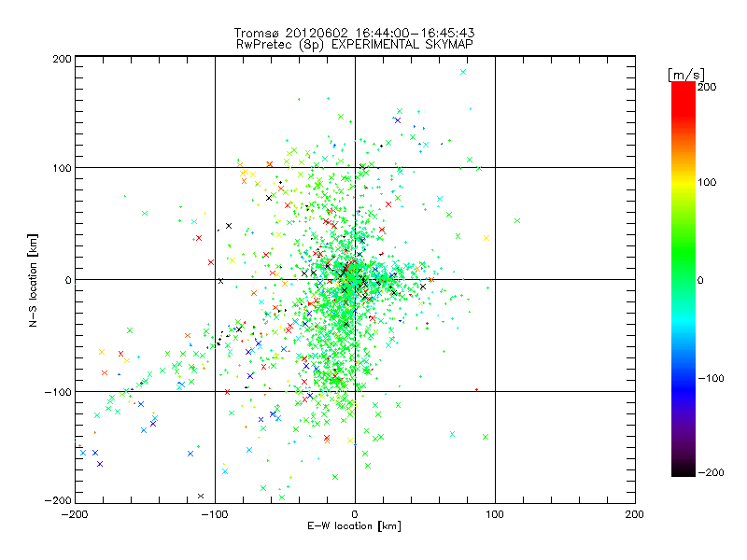This screenshot has width=747, height=560.
Task: Click the colorbar tick label "-200"
Action: pos(711,473)
